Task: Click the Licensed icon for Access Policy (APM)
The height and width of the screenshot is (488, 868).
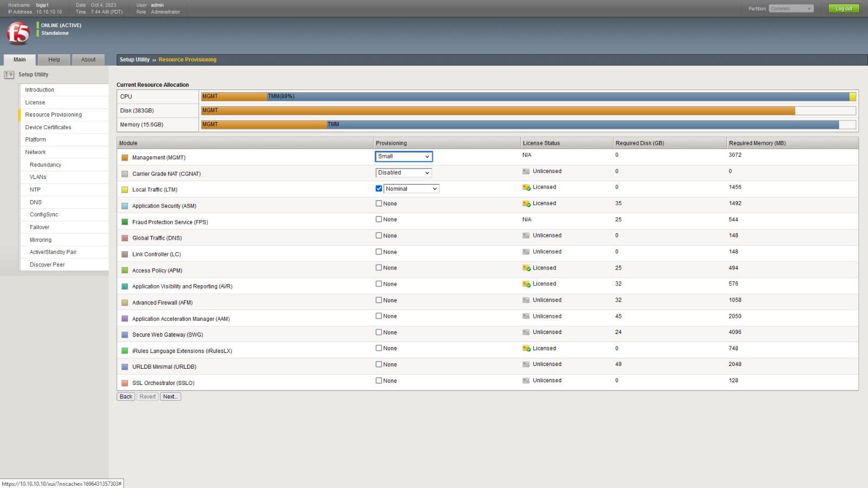Action: pos(525,268)
